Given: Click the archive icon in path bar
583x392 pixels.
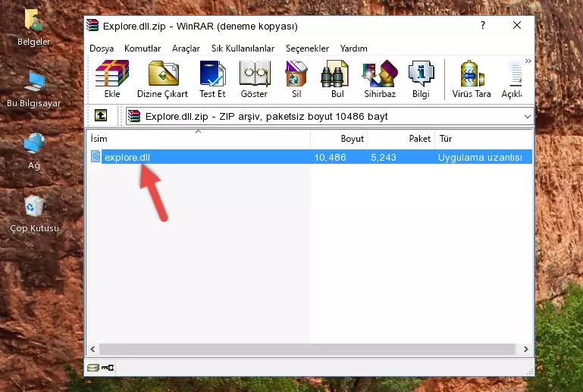Looking at the screenshot, I should coord(134,117).
